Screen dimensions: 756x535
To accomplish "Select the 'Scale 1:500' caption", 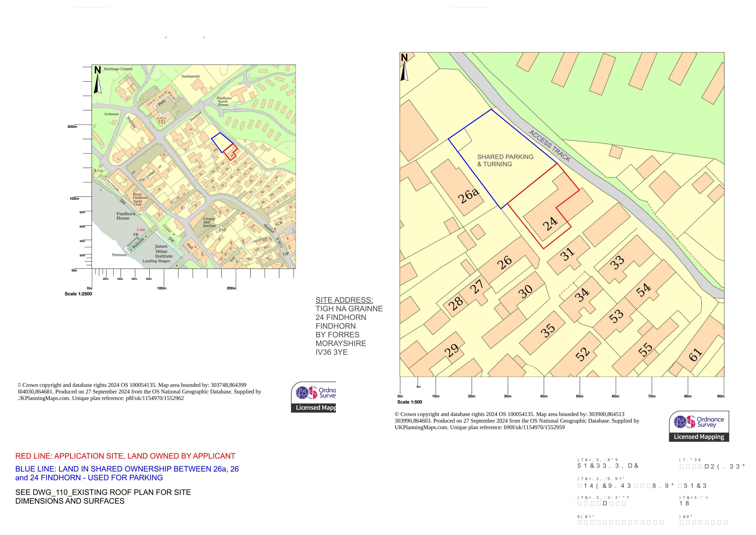I will tap(409, 402).
